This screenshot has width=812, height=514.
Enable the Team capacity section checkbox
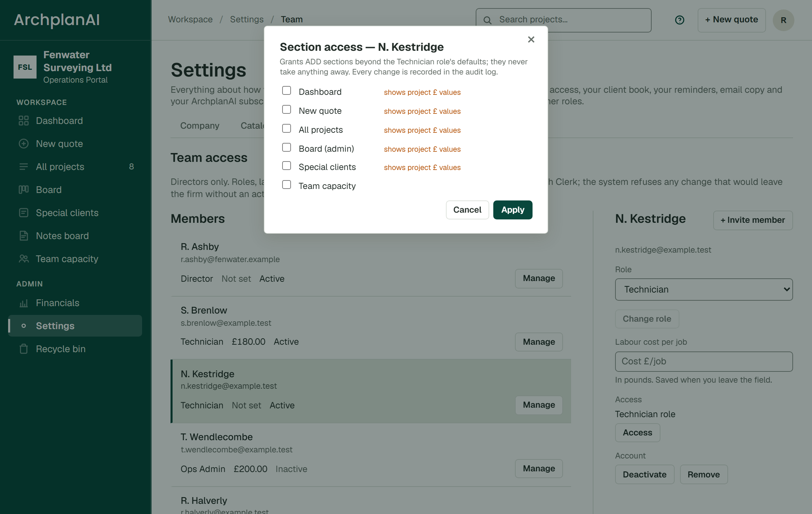coord(287,185)
